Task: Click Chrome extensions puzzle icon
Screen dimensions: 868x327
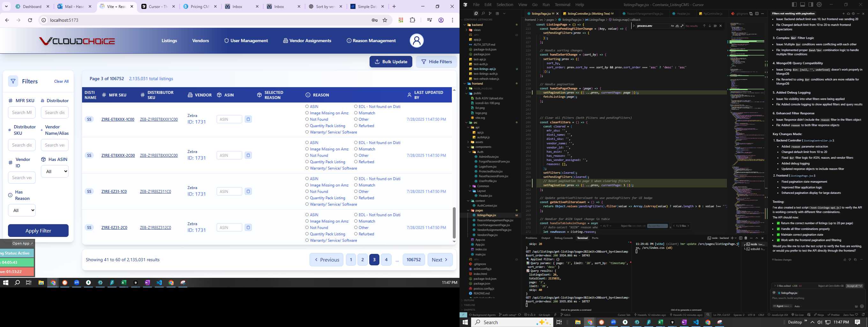Action: click(412, 20)
